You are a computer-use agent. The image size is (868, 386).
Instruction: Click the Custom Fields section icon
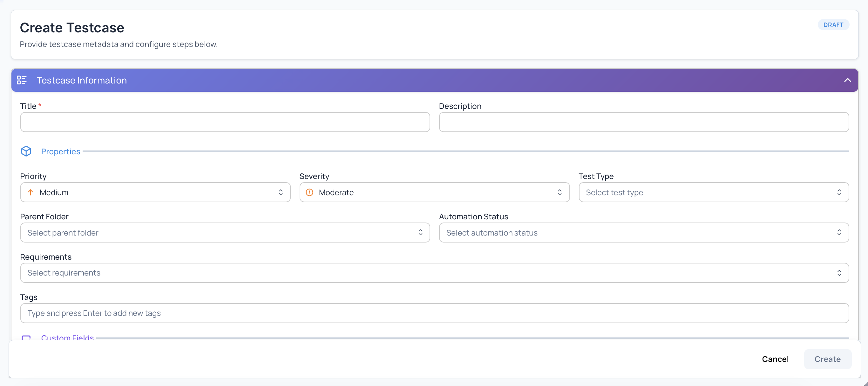point(26,338)
